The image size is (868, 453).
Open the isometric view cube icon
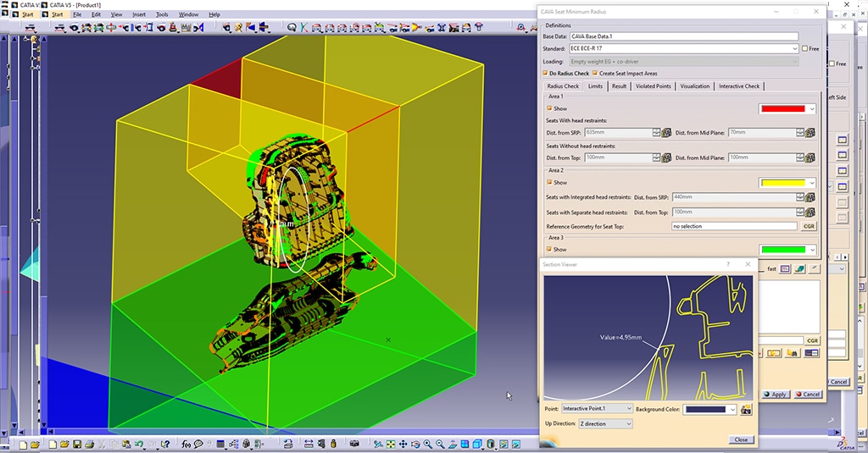click(x=477, y=445)
